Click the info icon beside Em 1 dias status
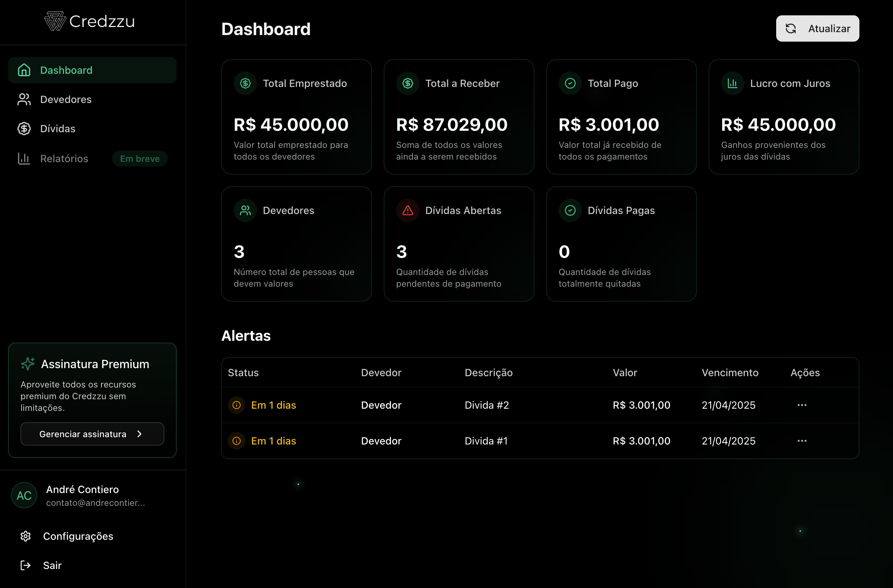Screen dimensions: 893x588 tap(236, 405)
